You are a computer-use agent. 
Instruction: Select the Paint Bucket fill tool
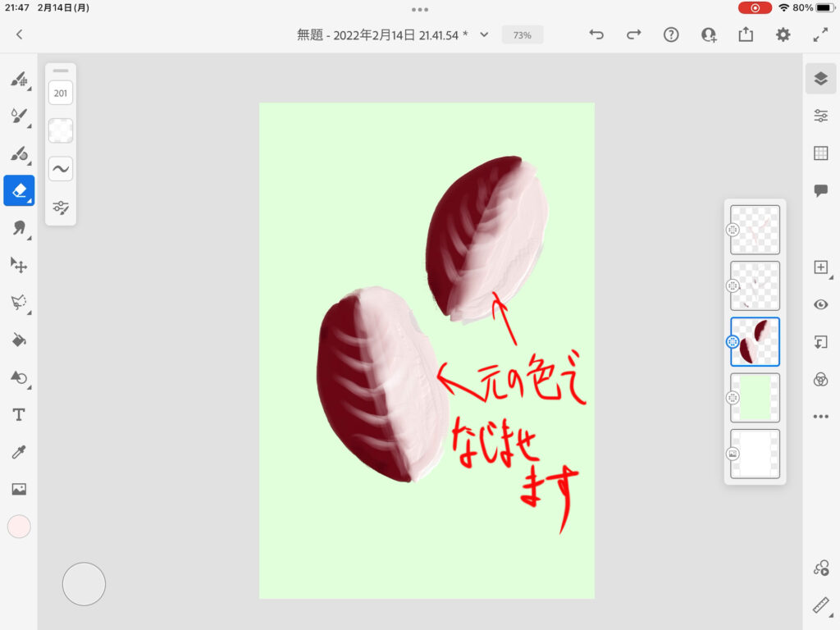pyautogui.click(x=19, y=339)
